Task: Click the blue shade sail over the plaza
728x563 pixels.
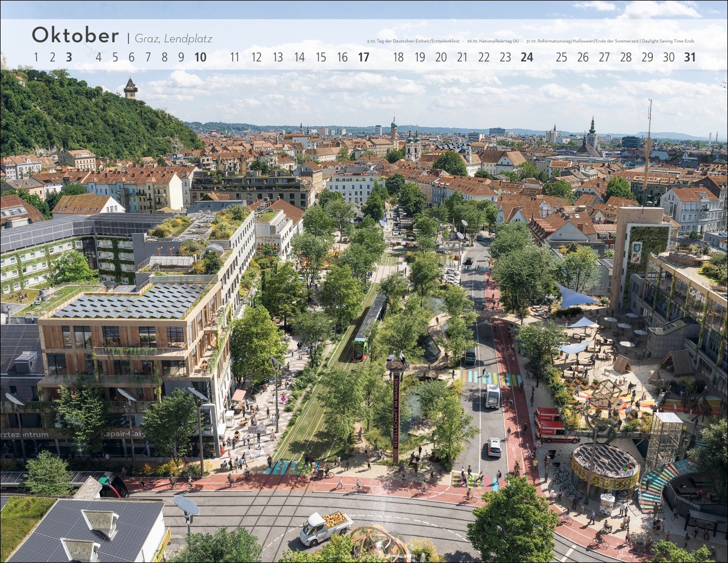Action: (x=575, y=296)
